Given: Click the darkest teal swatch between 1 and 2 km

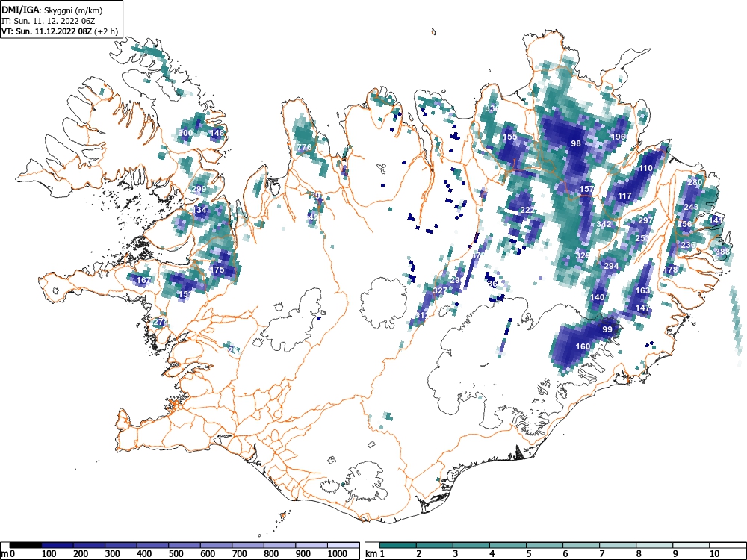Looking at the screenshot, I should pyautogui.click(x=398, y=544).
